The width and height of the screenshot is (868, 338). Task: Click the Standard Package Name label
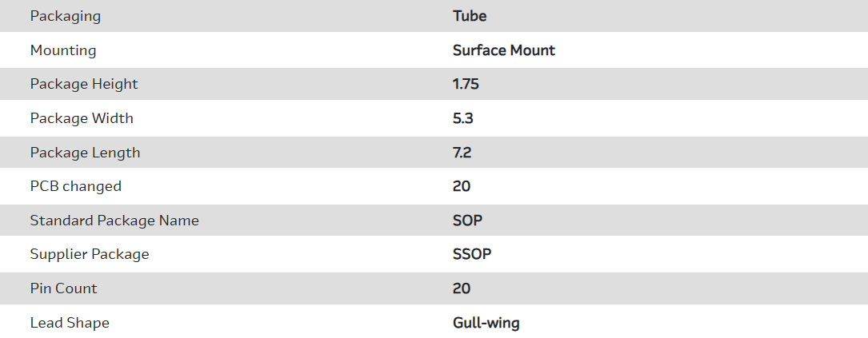(114, 221)
